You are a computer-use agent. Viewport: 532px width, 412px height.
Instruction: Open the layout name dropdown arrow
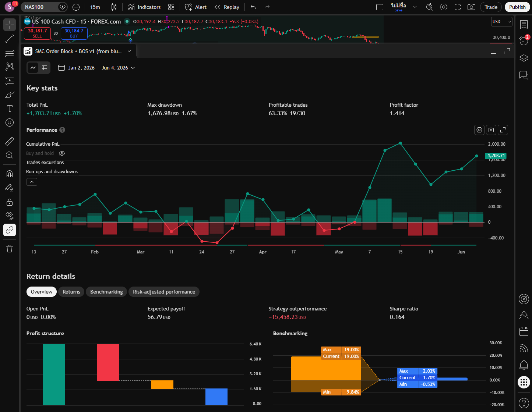tap(415, 7)
